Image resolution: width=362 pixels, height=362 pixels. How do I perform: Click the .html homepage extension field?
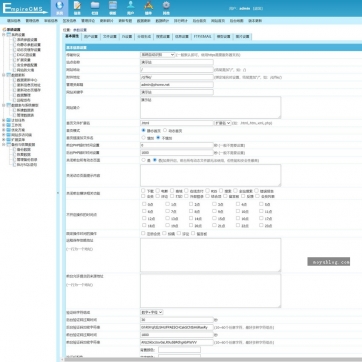pos(177,123)
